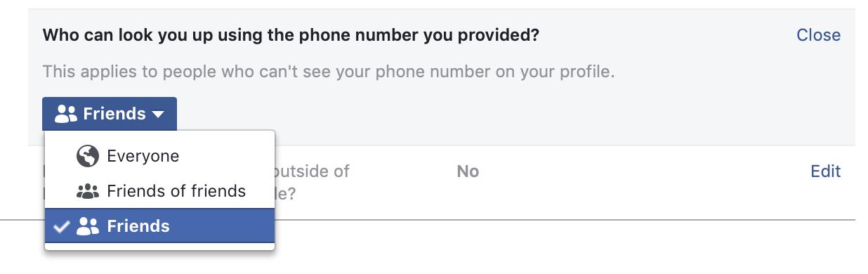Edit the search engine setting showing No
This screenshot has width=868, height=274.
pos(825,171)
